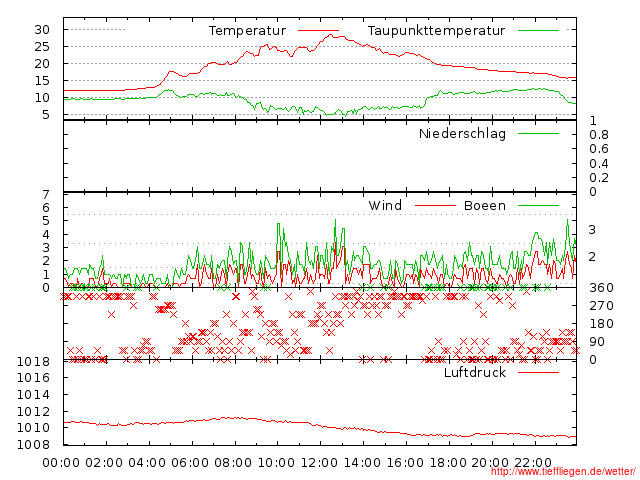Click the red Wind legend line

(435, 205)
